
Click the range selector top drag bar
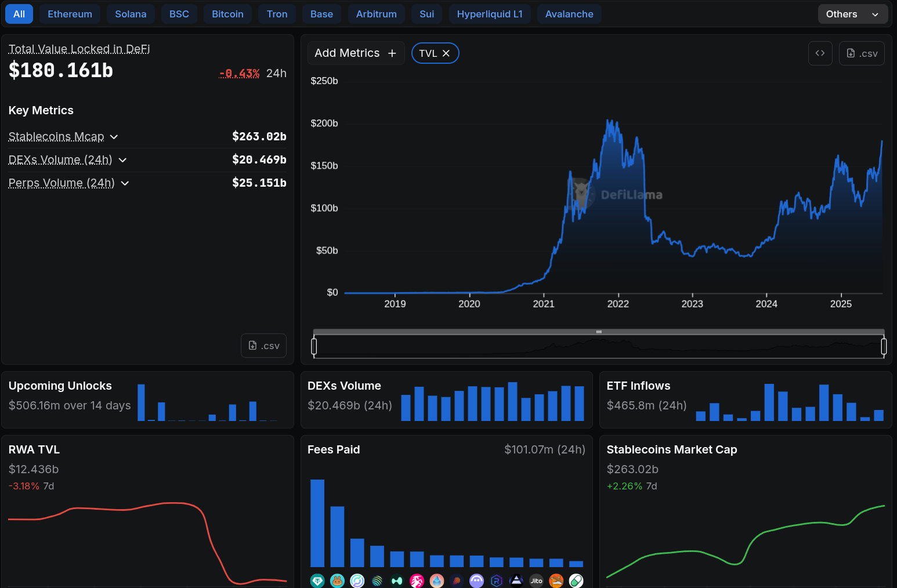pyautogui.click(x=599, y=332)
